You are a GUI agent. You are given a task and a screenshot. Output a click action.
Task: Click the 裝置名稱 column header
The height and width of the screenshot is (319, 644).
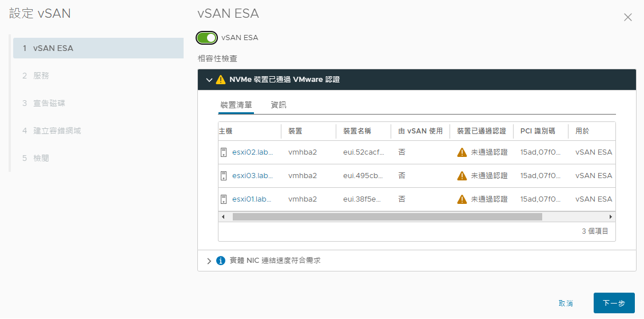[x=357, y=131]
